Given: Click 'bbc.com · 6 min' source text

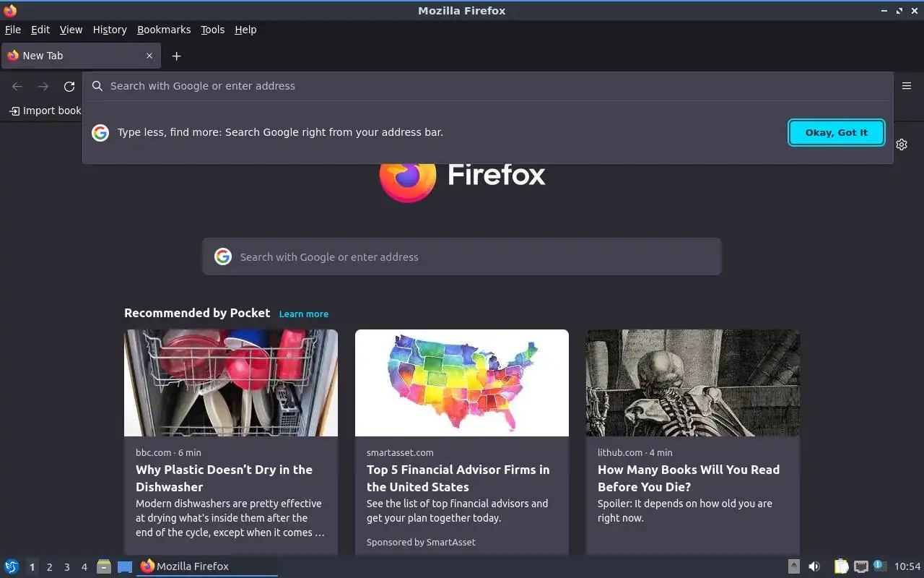Looking at the screenshot, I should click(168, 452).
